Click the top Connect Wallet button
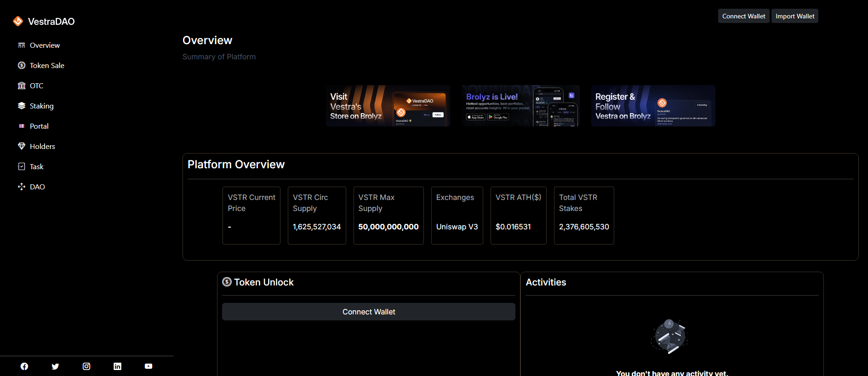868x376 pixels. pyautogui.click(x=743, y=16)
